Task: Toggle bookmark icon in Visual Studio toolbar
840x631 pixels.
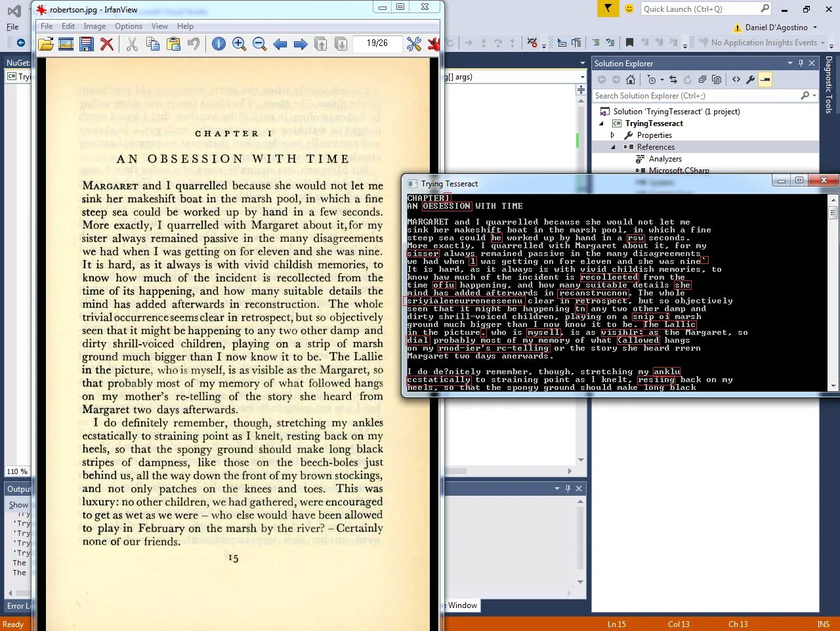Action: [x=629, y=43]
